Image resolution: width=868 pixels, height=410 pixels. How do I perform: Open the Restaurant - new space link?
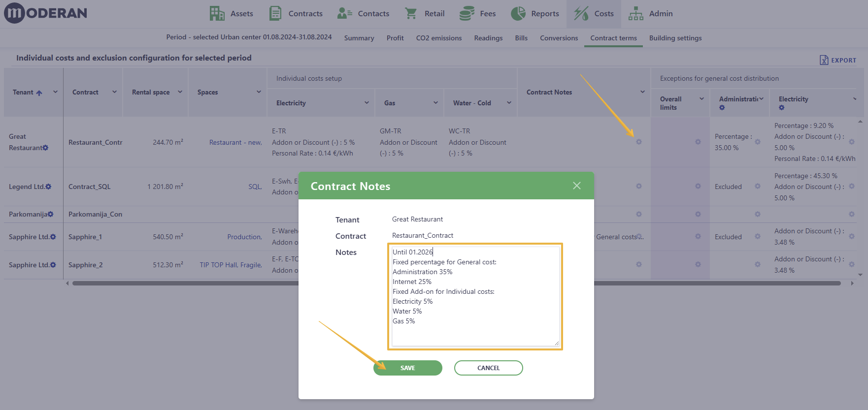[x=235, y=142]
